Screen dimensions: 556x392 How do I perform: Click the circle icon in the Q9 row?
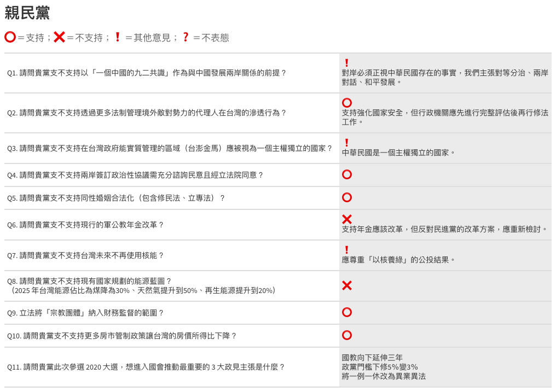(347, 312)
